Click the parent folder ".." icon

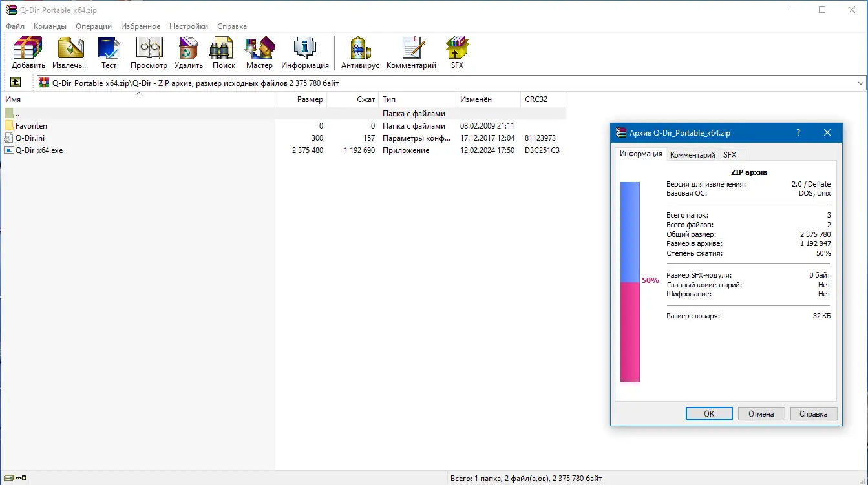[x=9, y=114]
